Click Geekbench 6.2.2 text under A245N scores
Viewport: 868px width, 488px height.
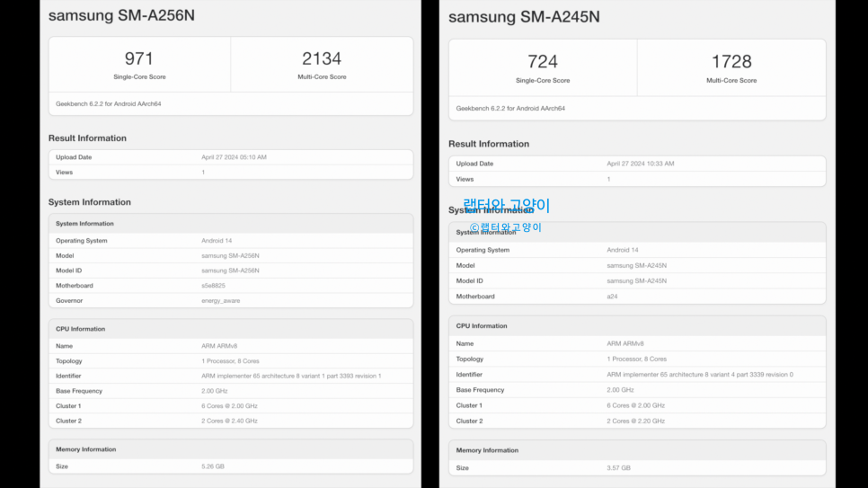(x=510, y=109)
